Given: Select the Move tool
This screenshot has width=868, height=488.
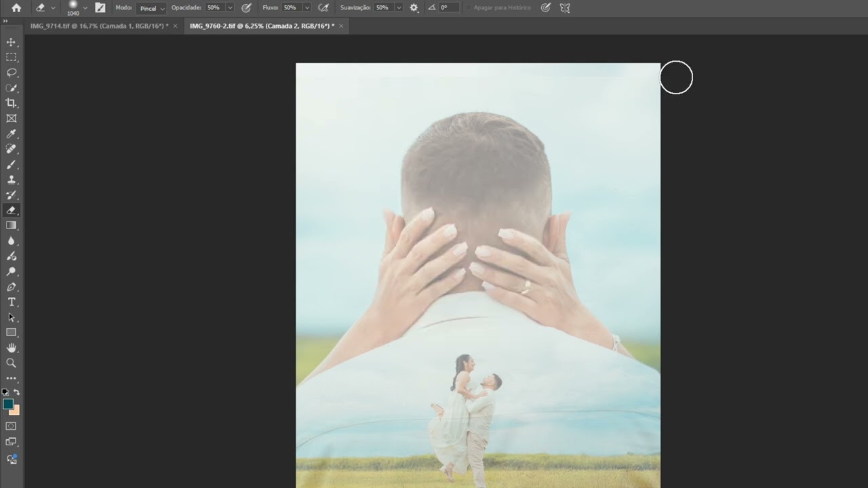Looking at the screenshot, I should tap(11, 42).
